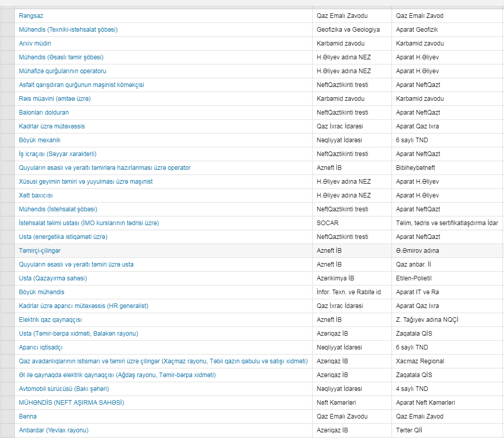Click Ə.Əmirov adına cell
504x438 pixels.
(448, 251)
